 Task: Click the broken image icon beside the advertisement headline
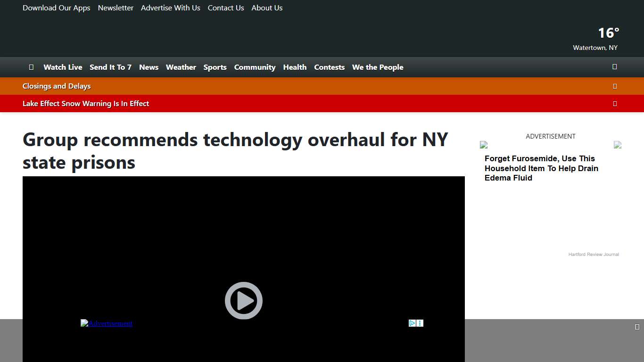[x=483, y=145]
